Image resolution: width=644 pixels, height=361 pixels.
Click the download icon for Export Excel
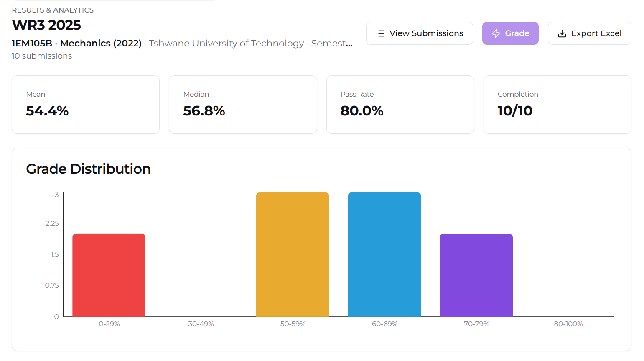pyautogui.click(x=562, y=33)
